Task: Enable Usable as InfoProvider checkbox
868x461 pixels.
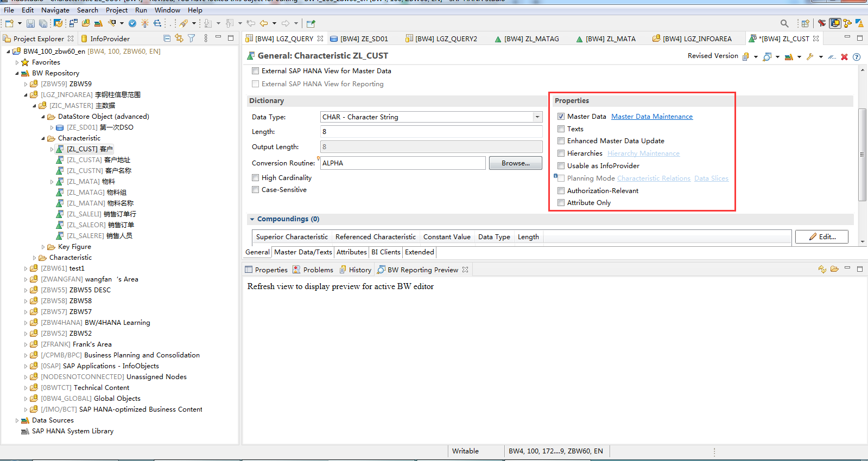Action: [x=561, y=165]
